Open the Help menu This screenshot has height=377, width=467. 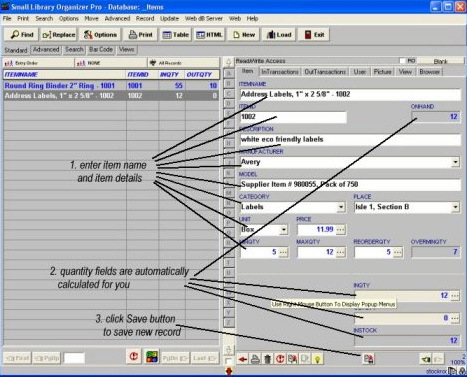[x=252, y=19]
